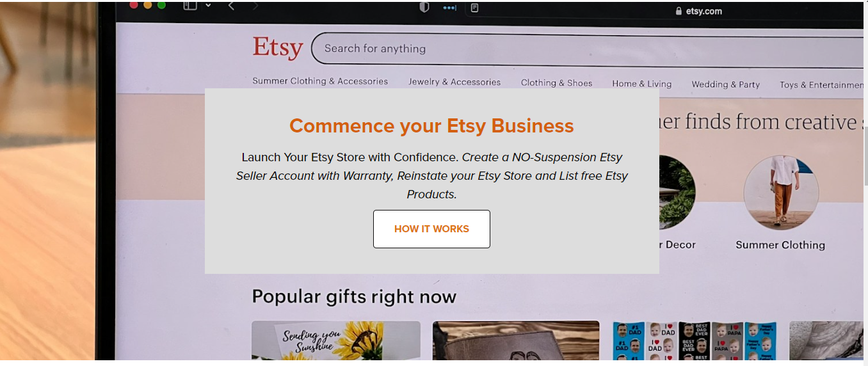Open Home & Living category
The height and width of the screenshot is (366, 868).
641,84
